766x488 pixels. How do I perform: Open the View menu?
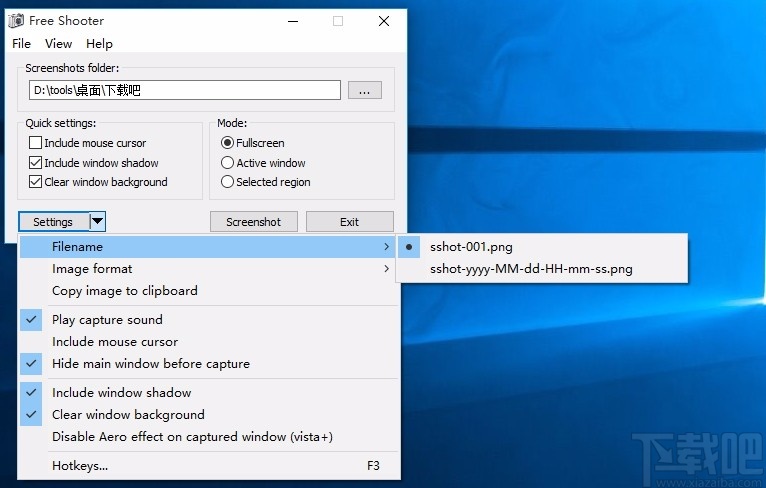coord(59,43)
